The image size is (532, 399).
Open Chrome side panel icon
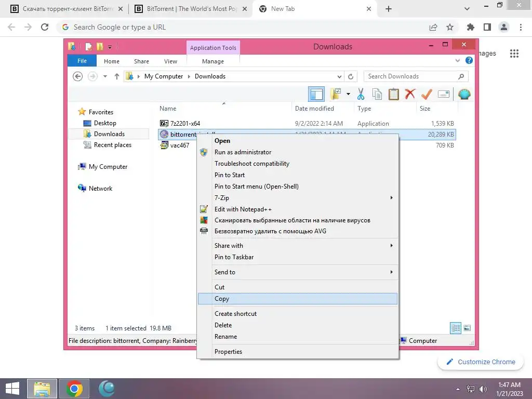click(x=487, y=27)
